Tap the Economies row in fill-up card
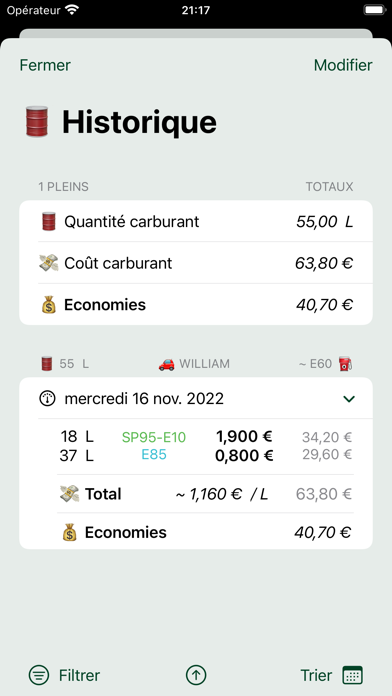 [x=205, y=532]
